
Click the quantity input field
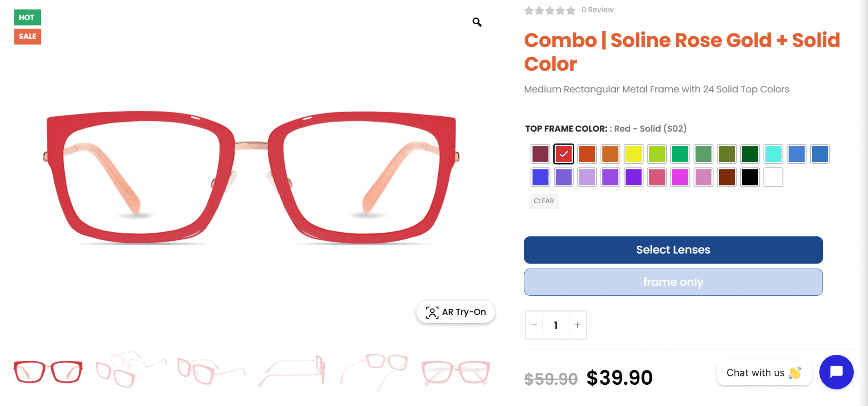click(x=556, y=325)
